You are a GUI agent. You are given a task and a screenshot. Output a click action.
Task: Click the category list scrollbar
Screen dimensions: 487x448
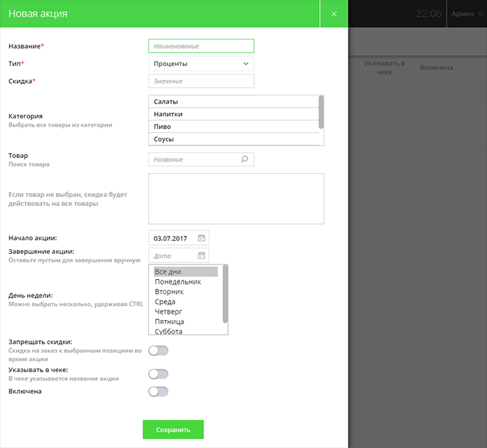click(321, 112)
